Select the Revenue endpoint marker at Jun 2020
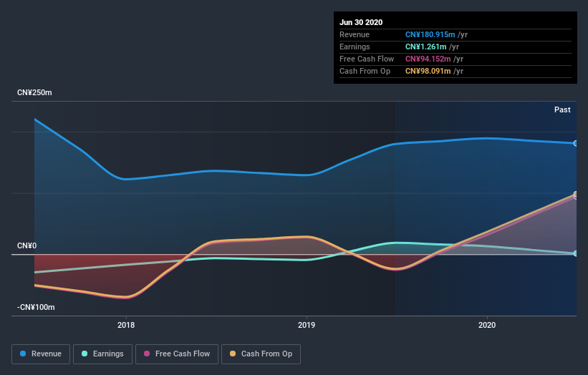This screenshot has height=375, width=588. click(576, 143)
